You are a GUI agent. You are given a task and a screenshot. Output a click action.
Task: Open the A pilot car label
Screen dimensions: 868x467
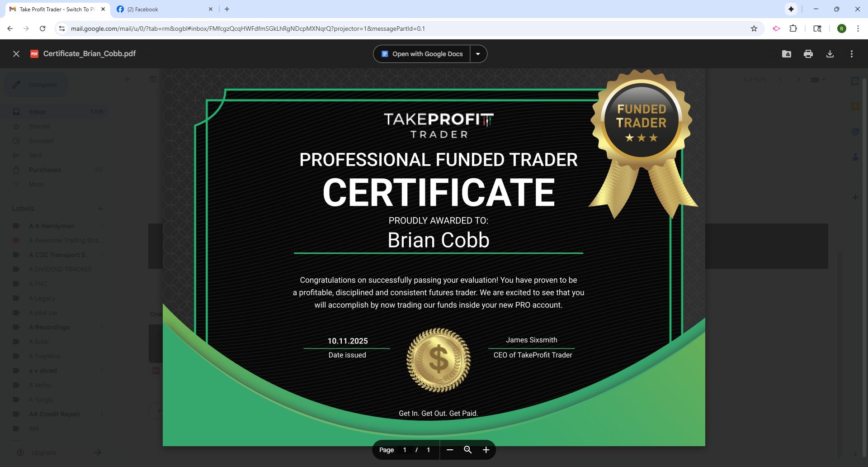coord(54,313)
